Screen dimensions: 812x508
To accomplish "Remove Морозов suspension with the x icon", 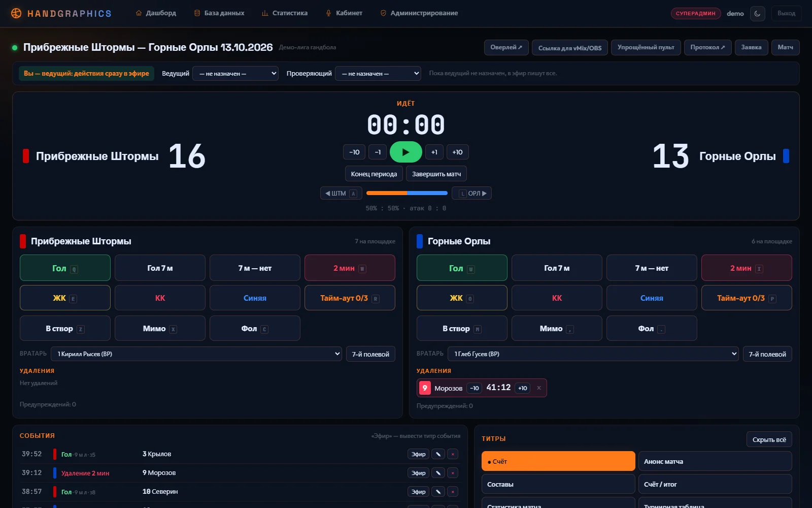I will point(539,388).
